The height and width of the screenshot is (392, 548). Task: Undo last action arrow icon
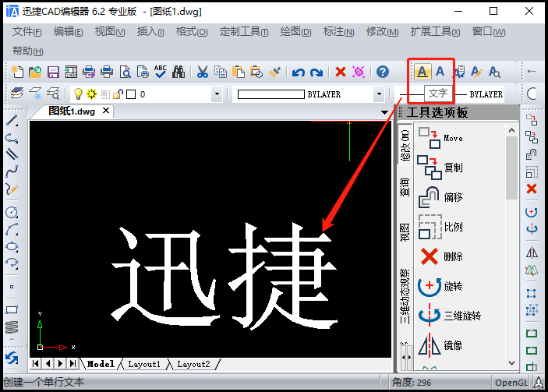tap(298, 72)
